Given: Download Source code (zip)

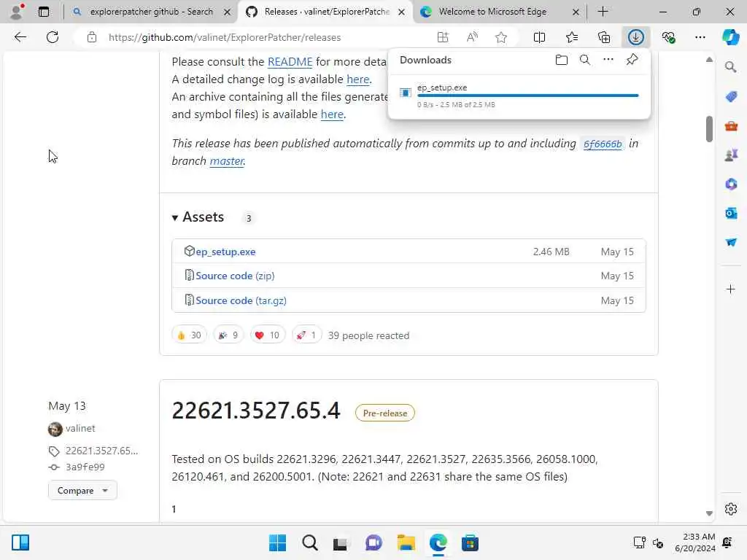Looking at the screenshot, I should tap(235, 276).
